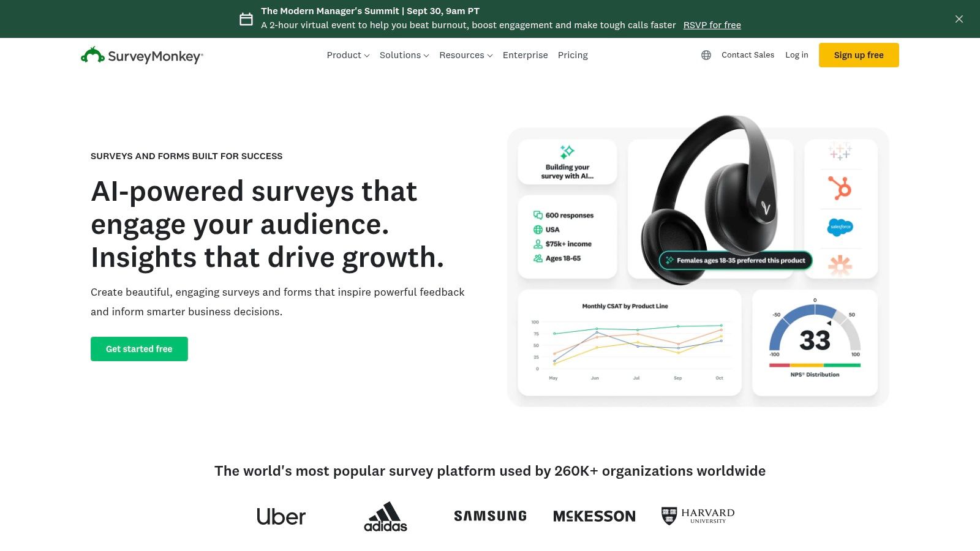Click the Monthly CSAT by Product Line chart
The width and height of the screenshot is (980, 551).
(630, 342)
